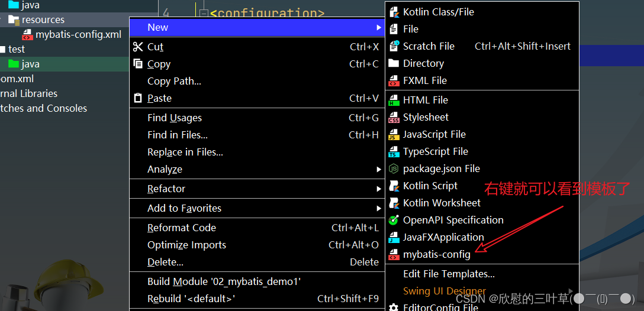Choose Cut from the context menu

(x=257, y=47)
